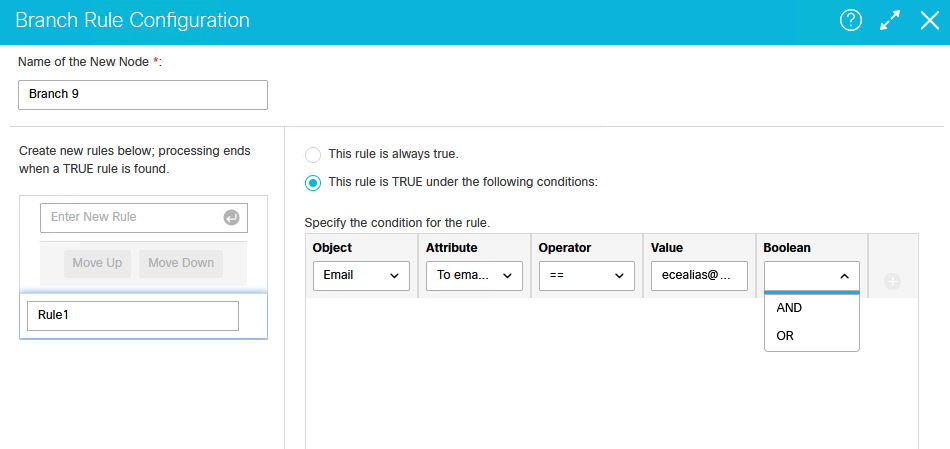The image size is (950, 449).
Task: Click the Branch Rule Configuration title
Action: coord(132,20)
